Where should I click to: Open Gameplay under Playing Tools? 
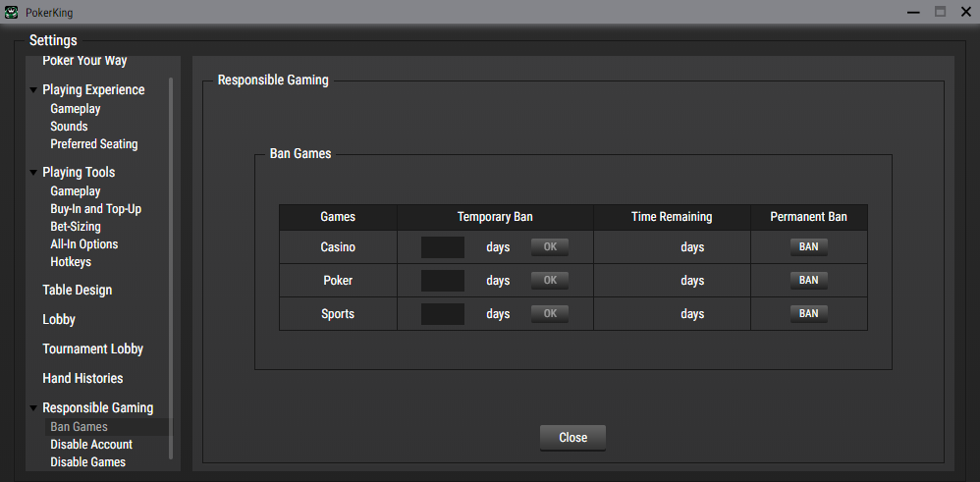(76, 191)
